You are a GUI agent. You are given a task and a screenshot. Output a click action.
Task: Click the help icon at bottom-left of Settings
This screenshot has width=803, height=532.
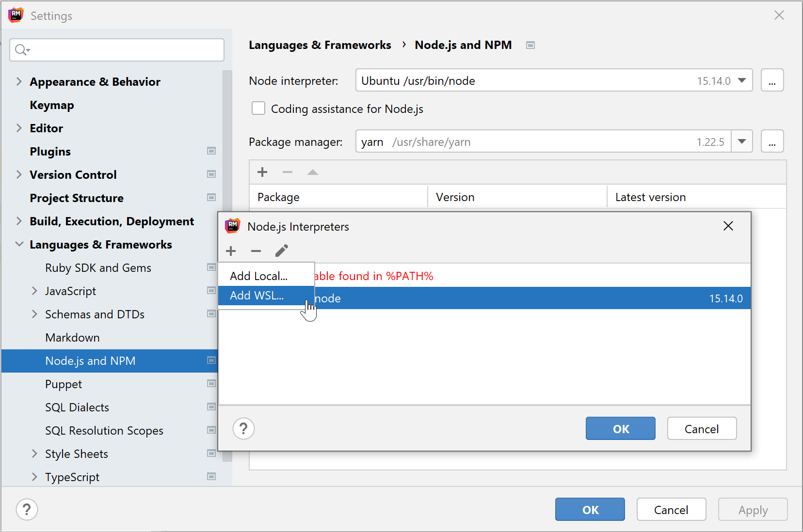tap(27, 509)
